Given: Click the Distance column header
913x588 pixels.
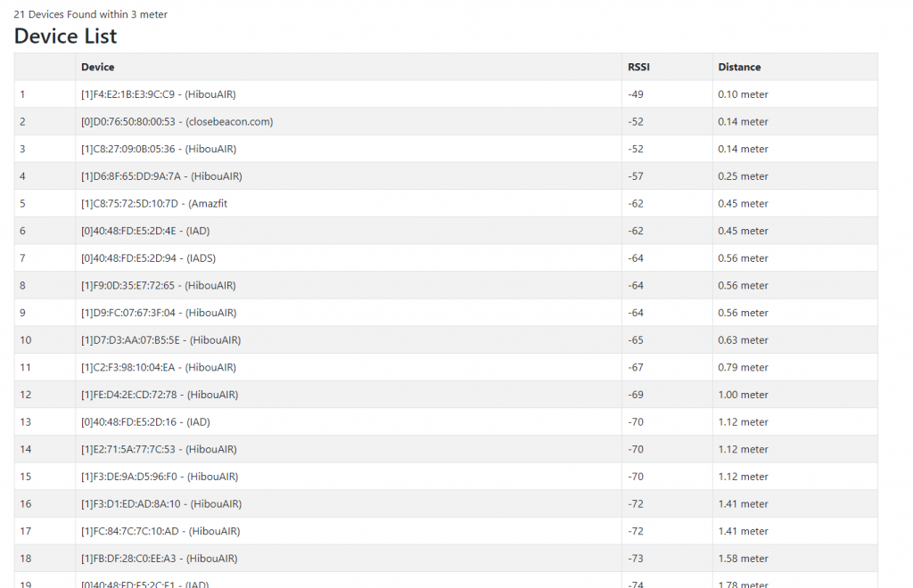Looking at the screenshot, I should [739, 67].
